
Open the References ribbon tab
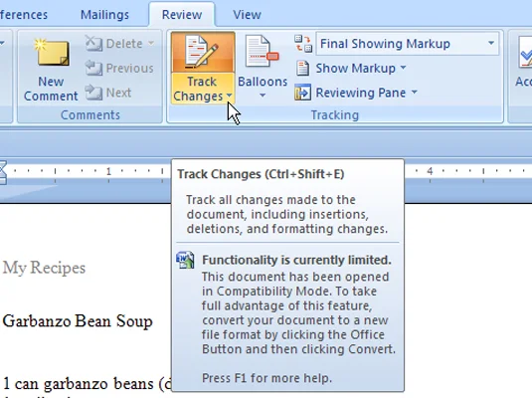[x=24, y=15]
